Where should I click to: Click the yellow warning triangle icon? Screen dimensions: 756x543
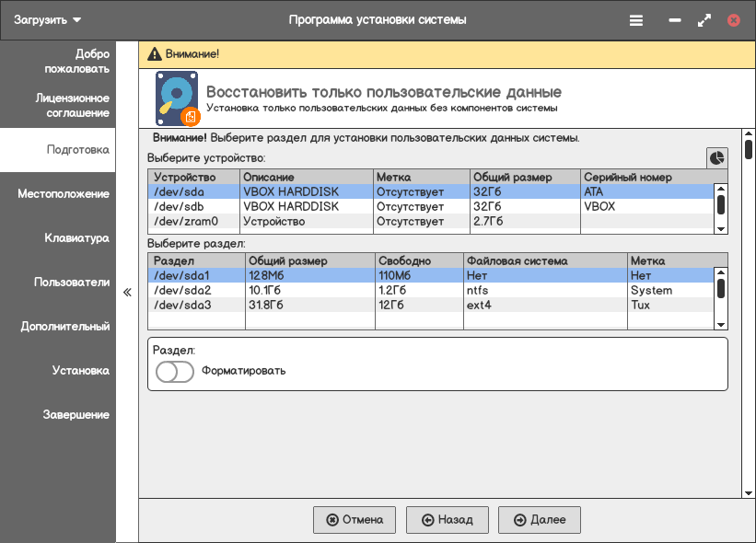click(x=153, y=54)
